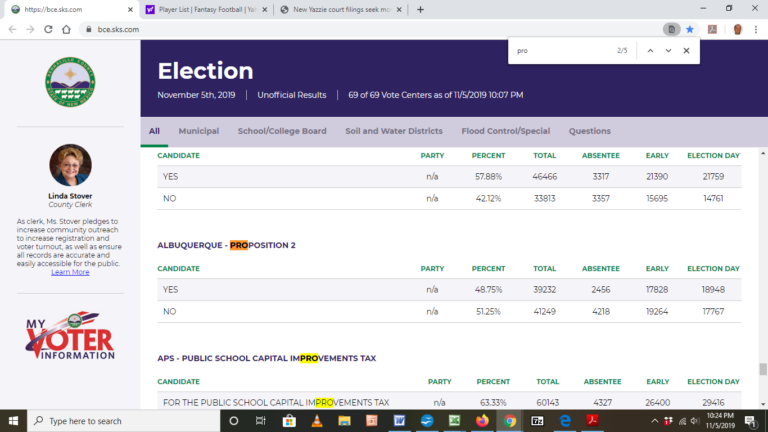Click the My Voter Information logo
The width and height of the screenshot is (768, 432).
(70, 338)
